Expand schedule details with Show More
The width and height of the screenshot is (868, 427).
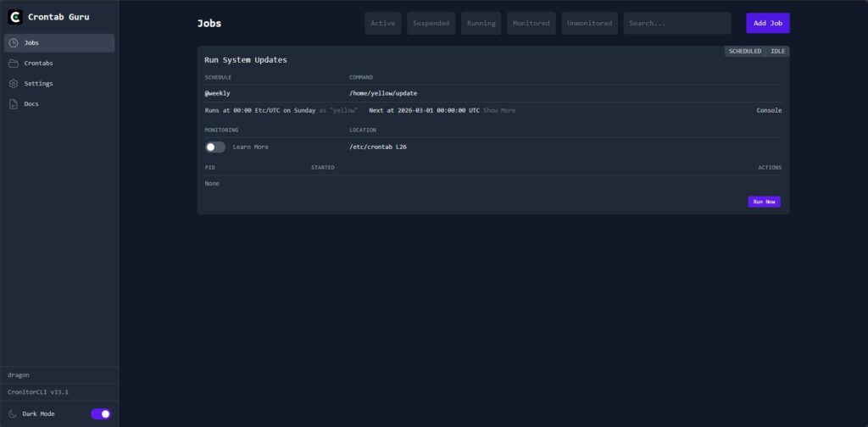(498, 110)
